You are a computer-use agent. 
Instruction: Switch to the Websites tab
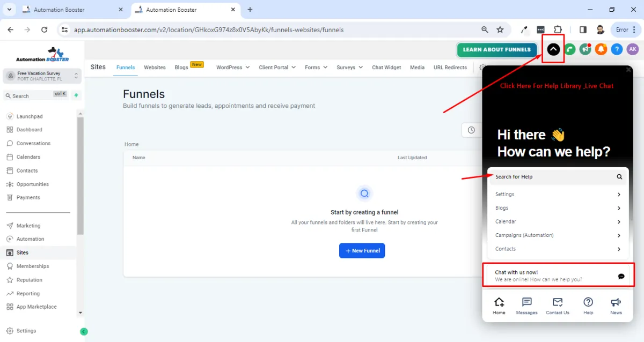coord(155,68)
